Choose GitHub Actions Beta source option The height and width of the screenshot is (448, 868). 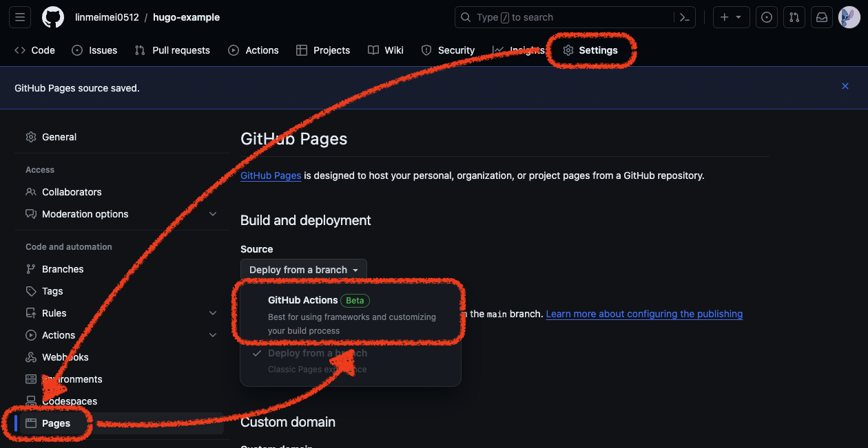351,315
